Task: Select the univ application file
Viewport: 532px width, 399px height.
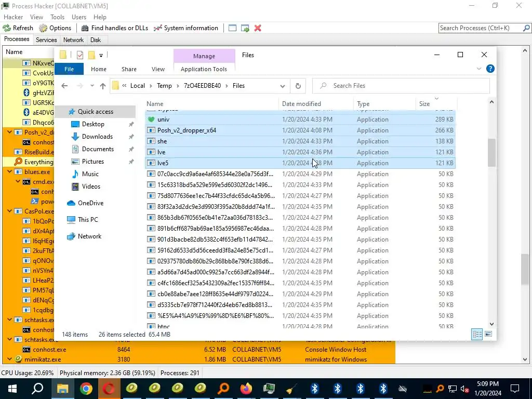Action: click(300, 119)
